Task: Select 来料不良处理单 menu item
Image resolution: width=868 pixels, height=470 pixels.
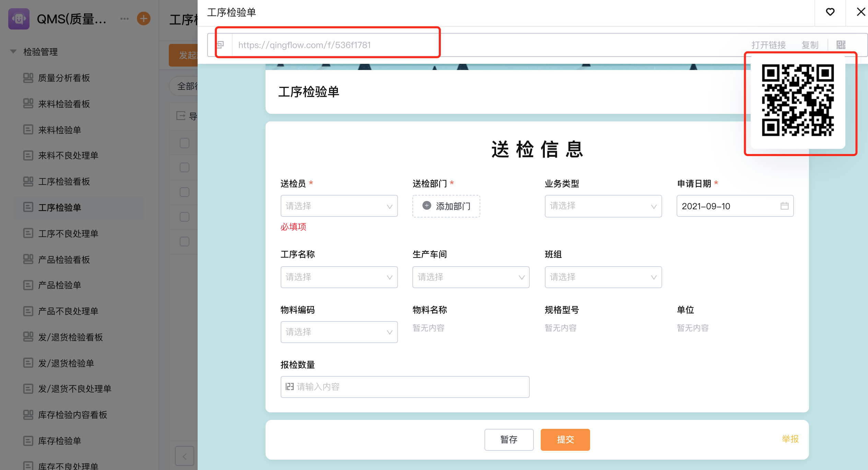Action: click(x=68, y=155)
